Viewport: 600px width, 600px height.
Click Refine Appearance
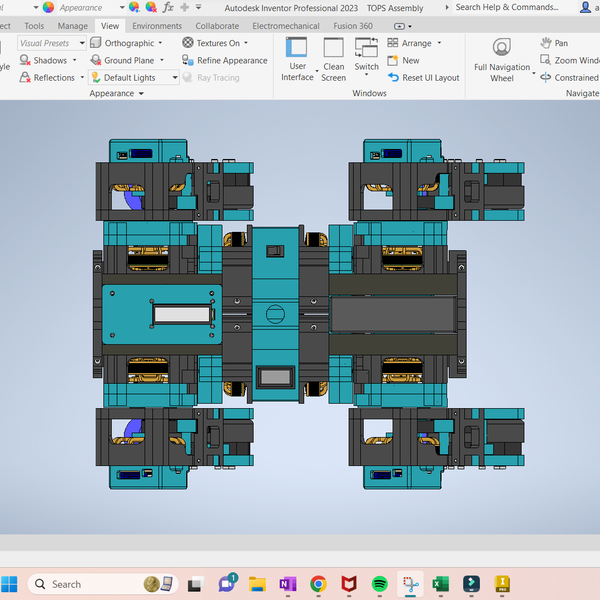click(225, 60)
